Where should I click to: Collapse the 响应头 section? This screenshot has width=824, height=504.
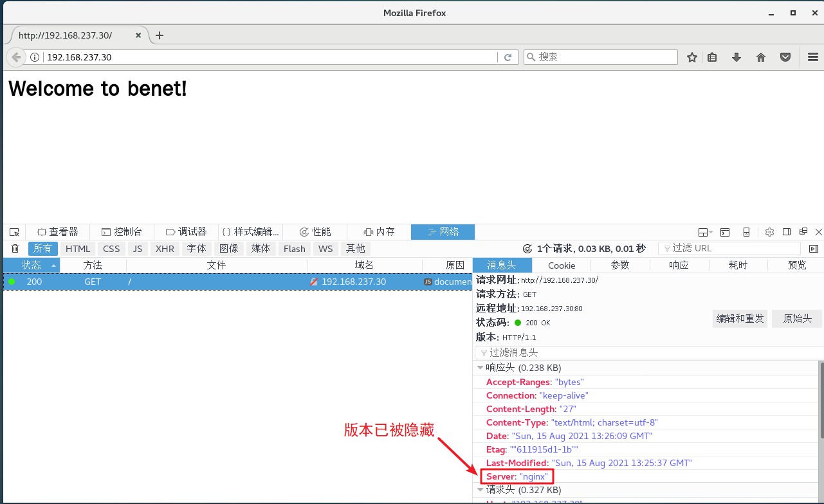coord(480,368)
